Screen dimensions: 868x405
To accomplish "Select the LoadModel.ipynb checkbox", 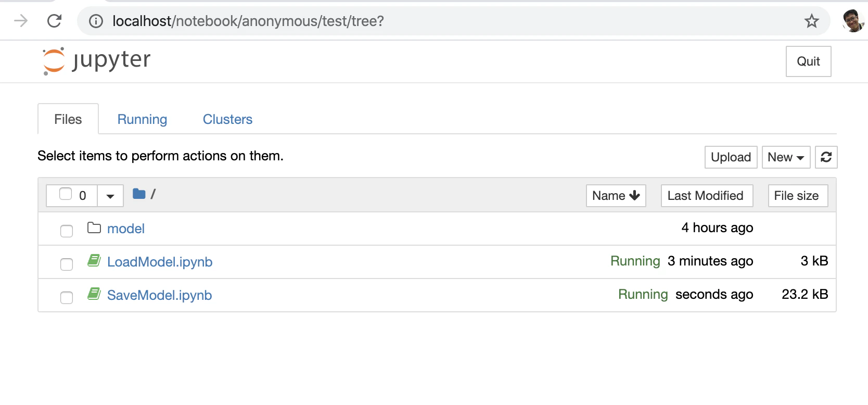I will pyautogui.click(x=67, y=264).
